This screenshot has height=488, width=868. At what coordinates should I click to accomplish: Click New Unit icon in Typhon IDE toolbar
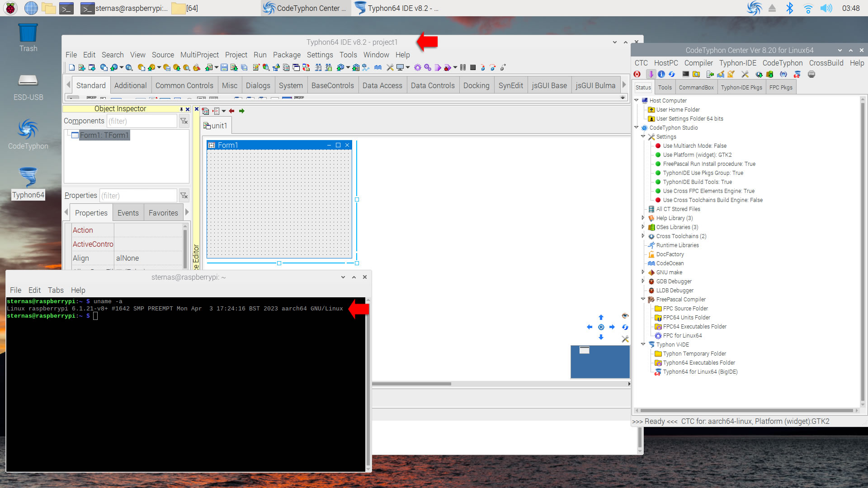tap(81, 67)
